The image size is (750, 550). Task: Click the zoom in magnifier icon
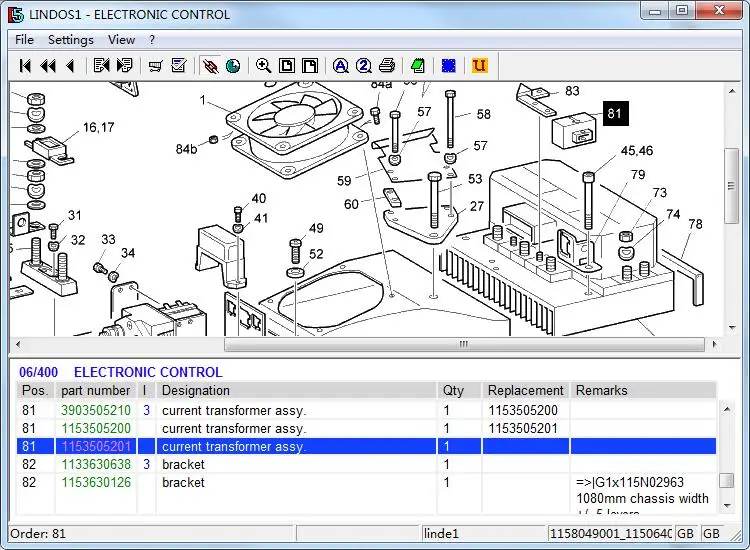263,66
